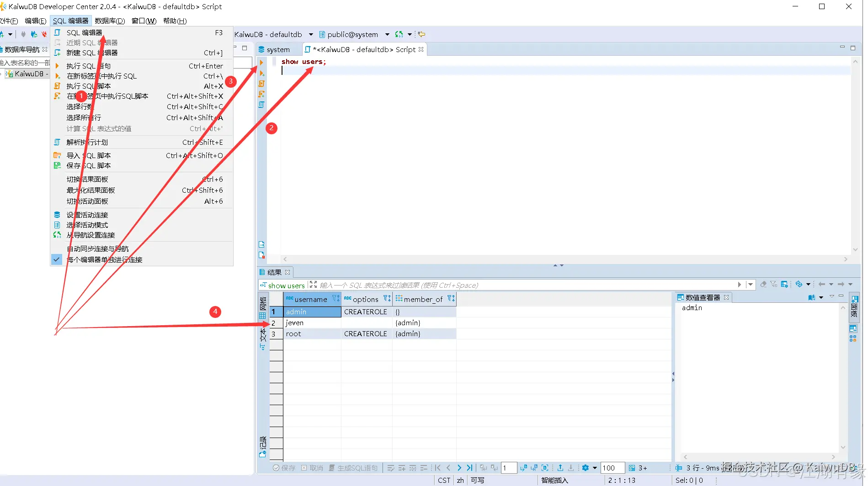868x486 pixels.
Task: Click execute SQL statement icon in editor gutter
Action: (x=261, y=63)
